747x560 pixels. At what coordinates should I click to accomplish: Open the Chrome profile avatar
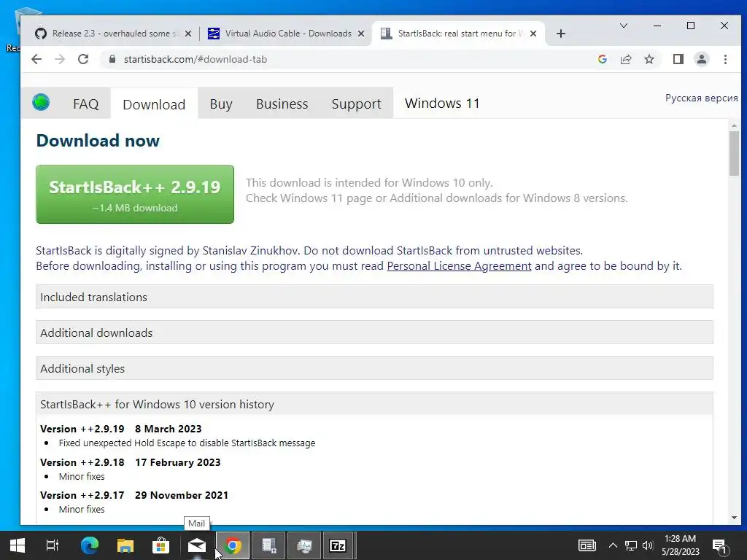coord(702,59)
